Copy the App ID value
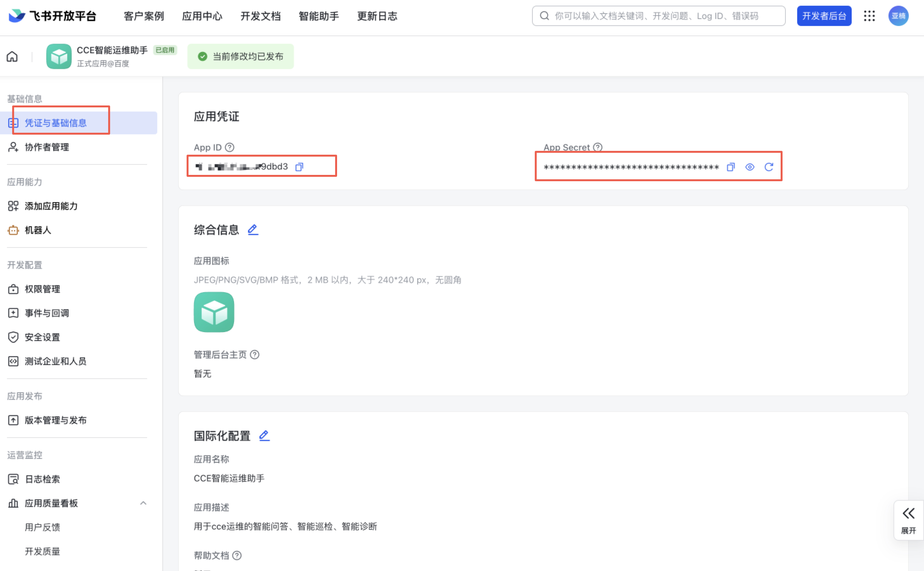The image size is (924, 571). 299,167
